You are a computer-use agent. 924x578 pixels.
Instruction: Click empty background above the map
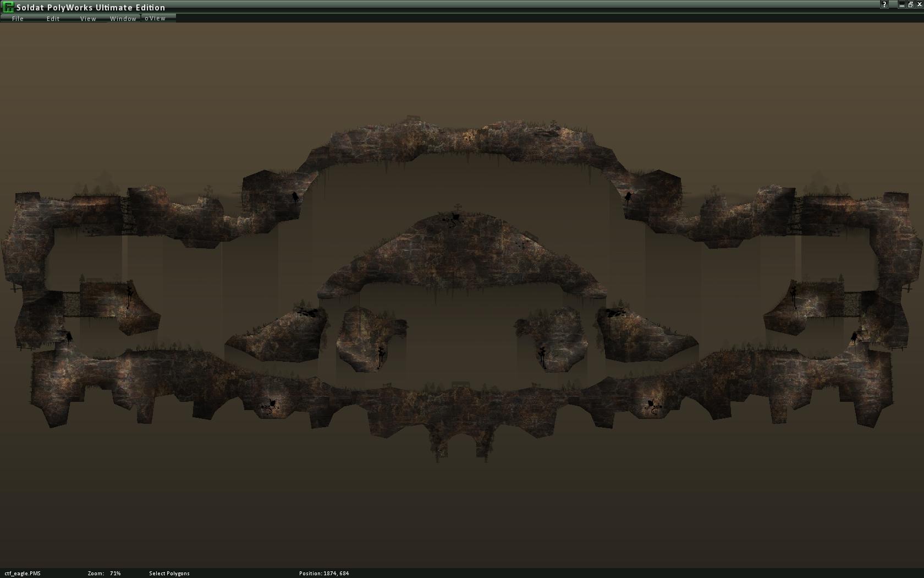click(462, 72)
